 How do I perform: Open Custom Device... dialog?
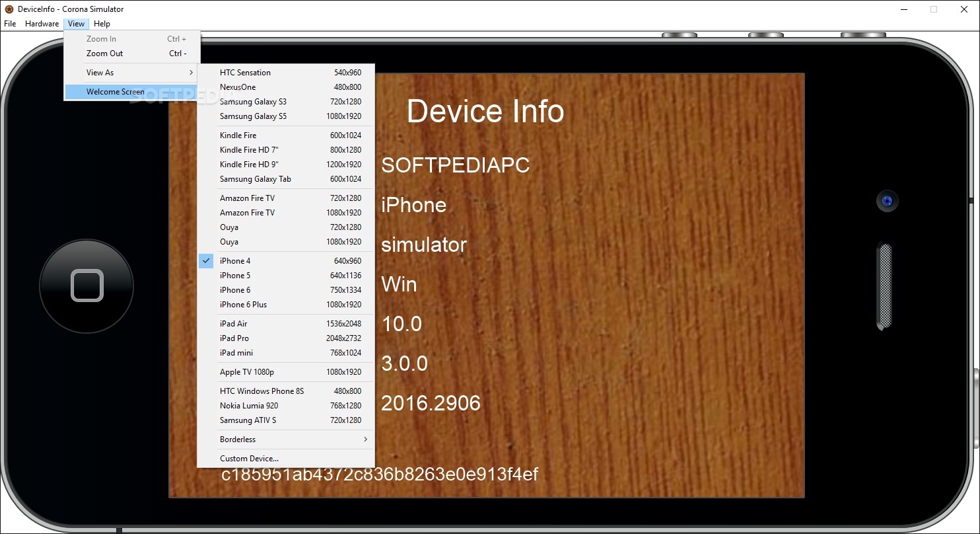(286, 459)
